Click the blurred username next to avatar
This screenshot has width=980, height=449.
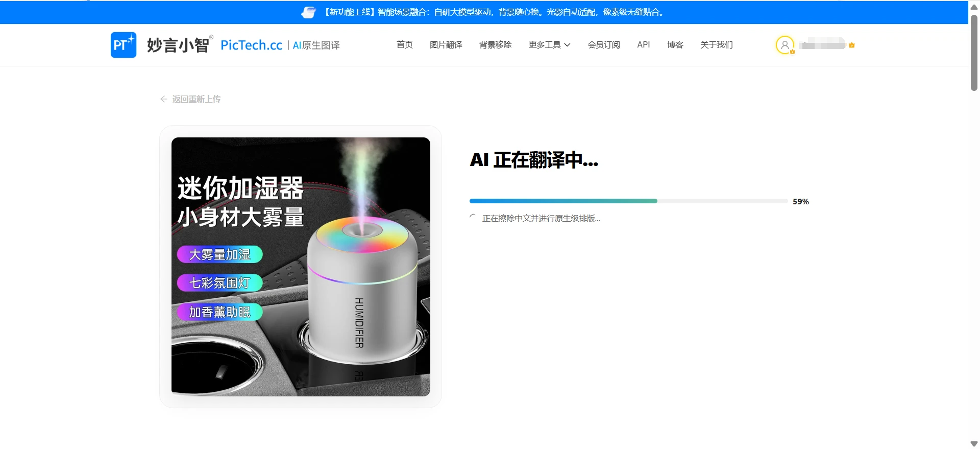[822, 44]
